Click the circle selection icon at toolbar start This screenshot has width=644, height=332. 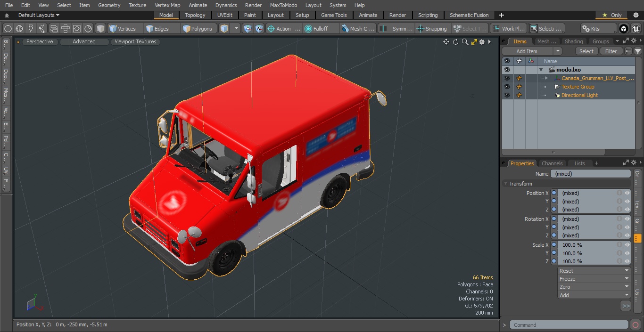[8, 29]
